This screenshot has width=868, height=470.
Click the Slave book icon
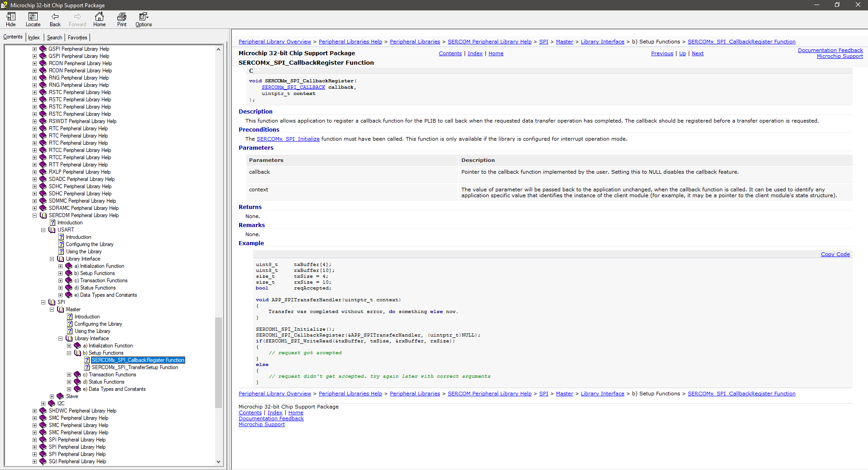(61, 396)
